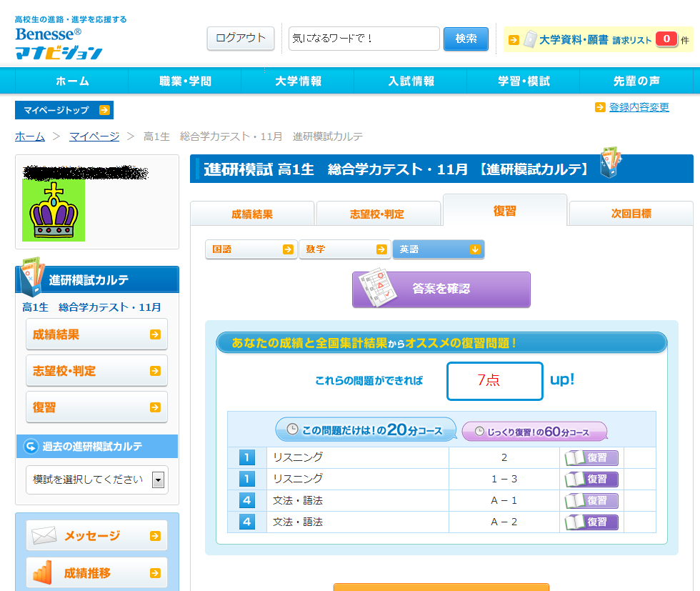
Task: Follow the ホーム breadcrumb link
Action: click(x=30, y=136)
